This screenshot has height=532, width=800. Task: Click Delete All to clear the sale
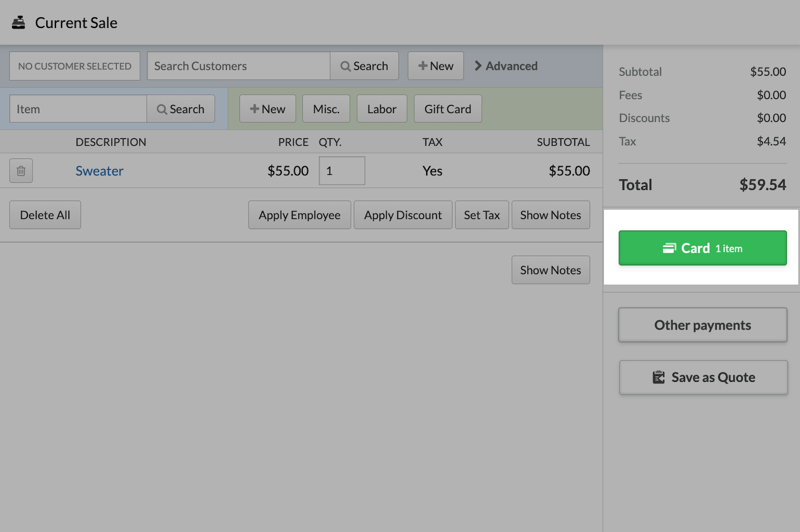(45, 215)
